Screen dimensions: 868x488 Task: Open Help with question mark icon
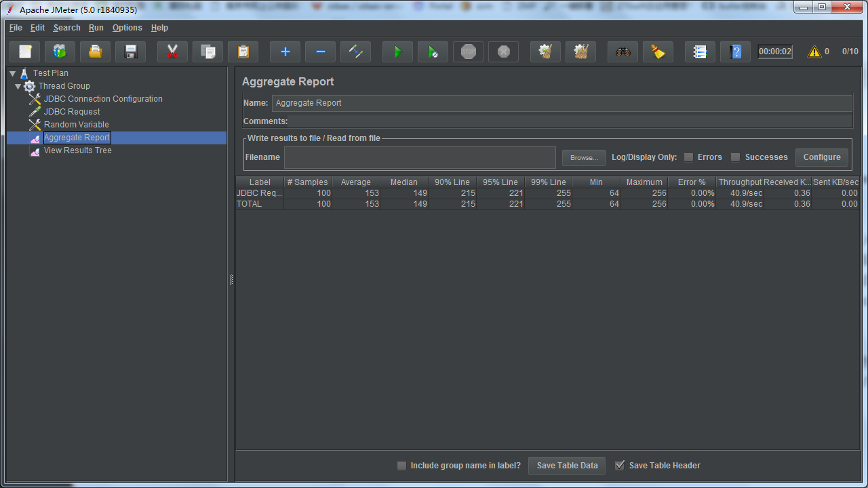(x=736, y=52)
